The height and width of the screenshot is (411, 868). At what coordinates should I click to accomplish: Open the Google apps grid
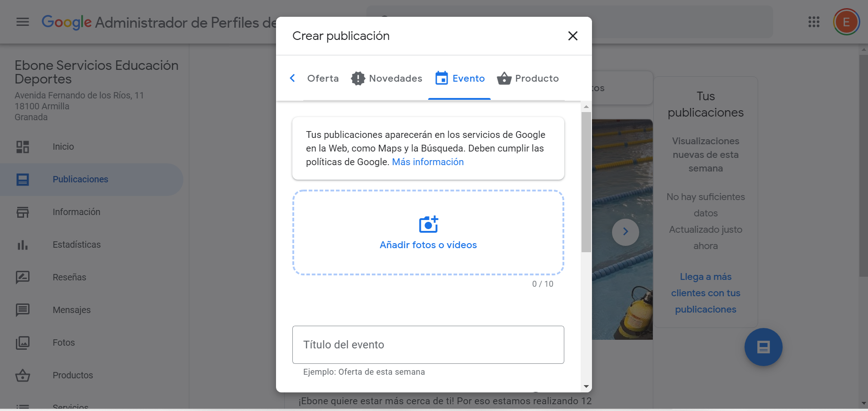click(814, 22)
